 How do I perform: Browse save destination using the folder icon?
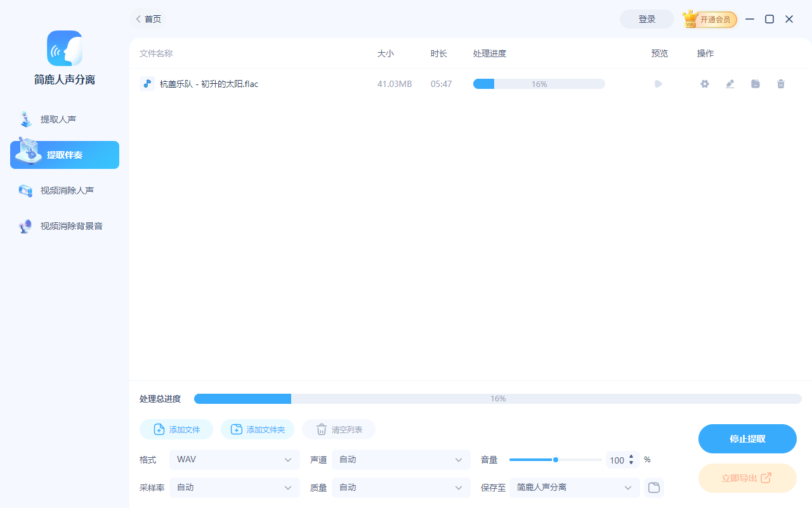[x=653, y=487]
